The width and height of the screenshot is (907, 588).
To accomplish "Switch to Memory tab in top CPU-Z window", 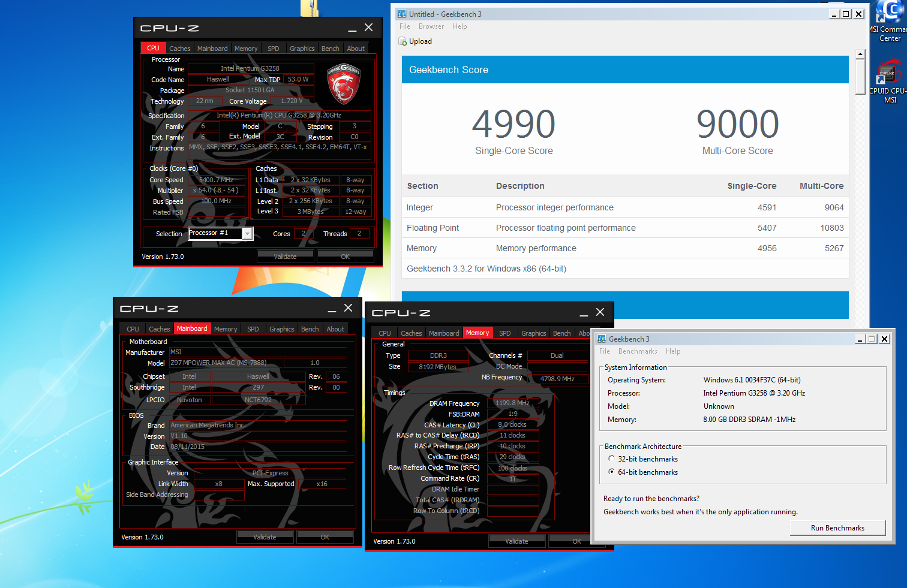I will click(x=246, y=49).
